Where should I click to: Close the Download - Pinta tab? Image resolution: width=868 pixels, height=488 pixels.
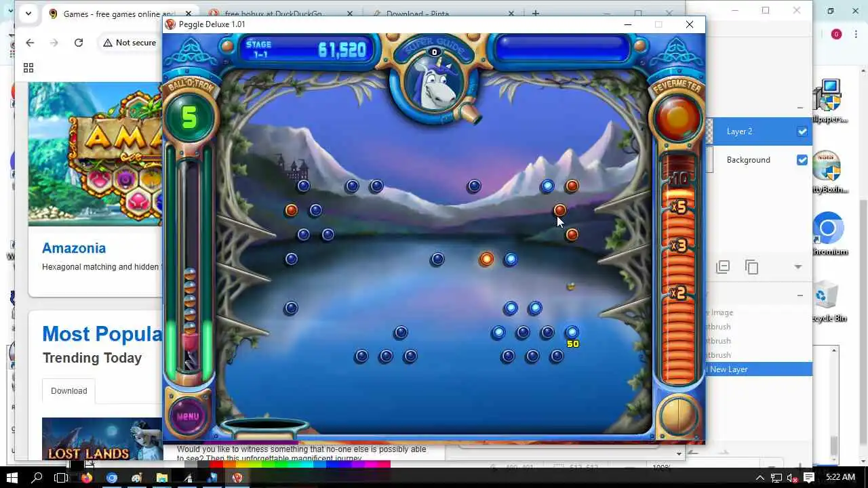tap(511, 14)
